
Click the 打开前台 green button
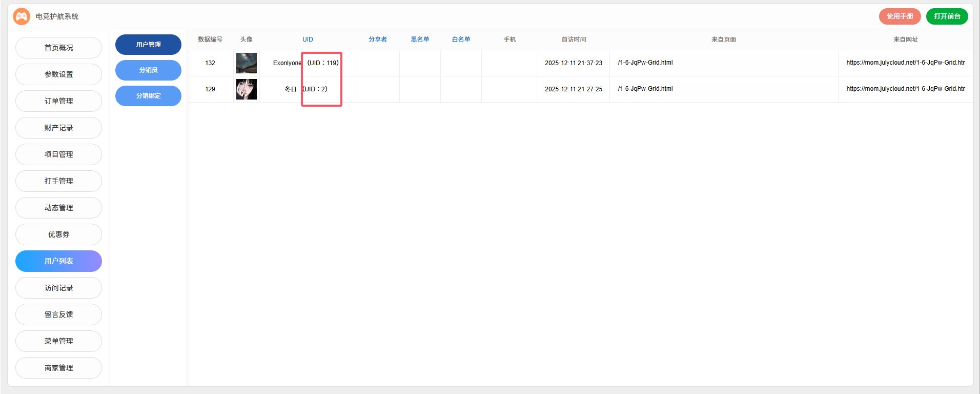[x=947, y=16]
